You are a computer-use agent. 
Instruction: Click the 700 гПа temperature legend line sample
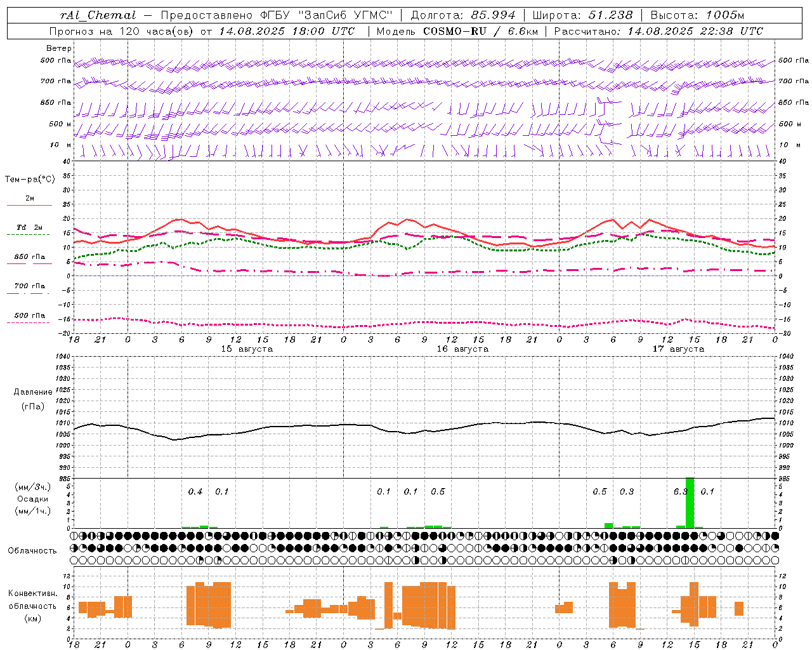(x=29, y=293)
